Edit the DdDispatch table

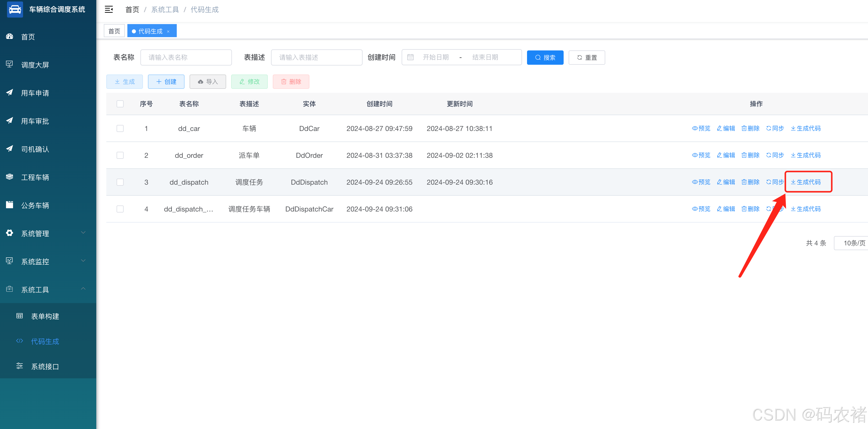tap(726, 182)
